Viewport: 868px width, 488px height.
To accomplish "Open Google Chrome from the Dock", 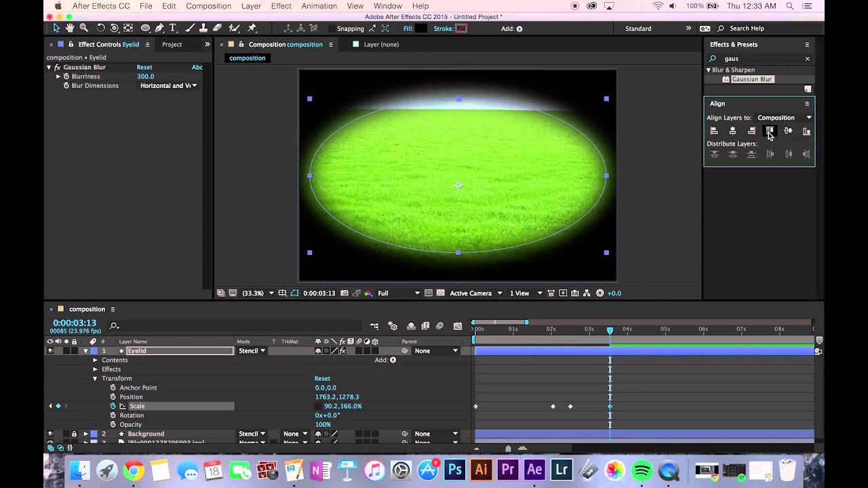I will (134, 470).
